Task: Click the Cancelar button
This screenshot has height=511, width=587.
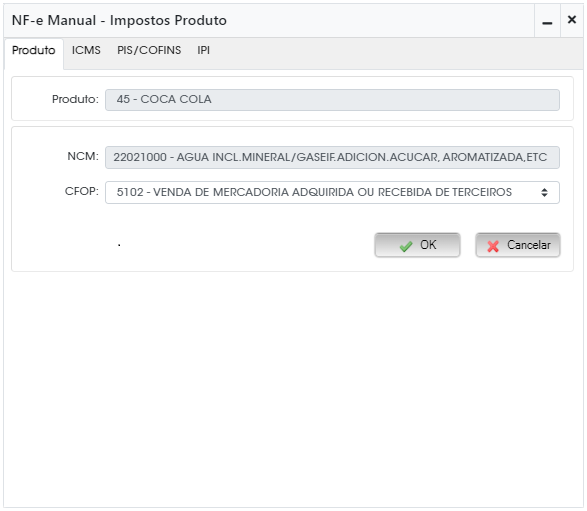Action: (518, 245)
